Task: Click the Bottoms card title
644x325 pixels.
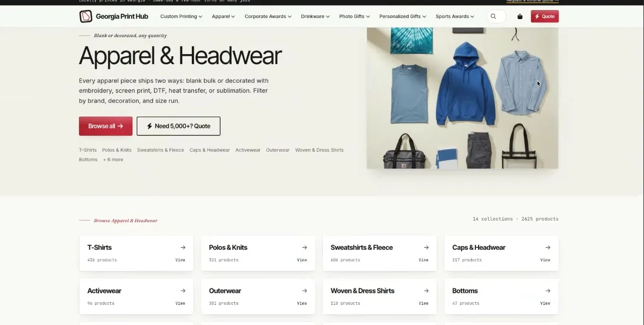Action: [465, 291]
